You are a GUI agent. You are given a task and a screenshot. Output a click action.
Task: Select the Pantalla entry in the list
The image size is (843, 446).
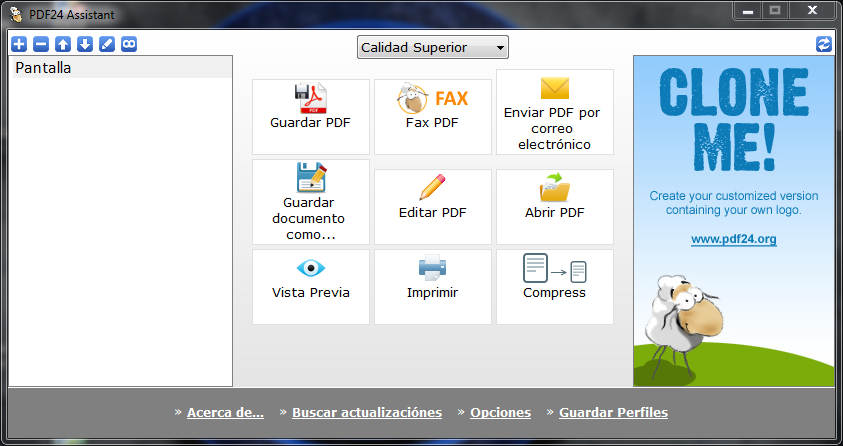click(122, 68)
